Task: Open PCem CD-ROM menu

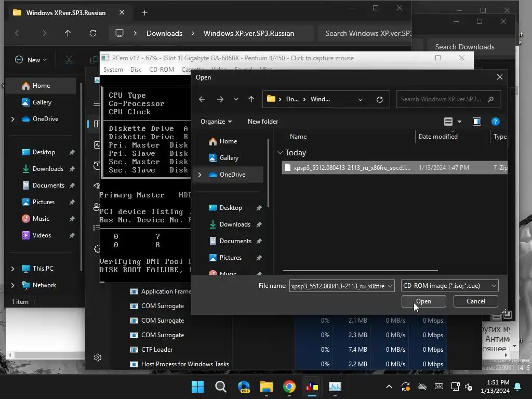Action: (162, 69)
